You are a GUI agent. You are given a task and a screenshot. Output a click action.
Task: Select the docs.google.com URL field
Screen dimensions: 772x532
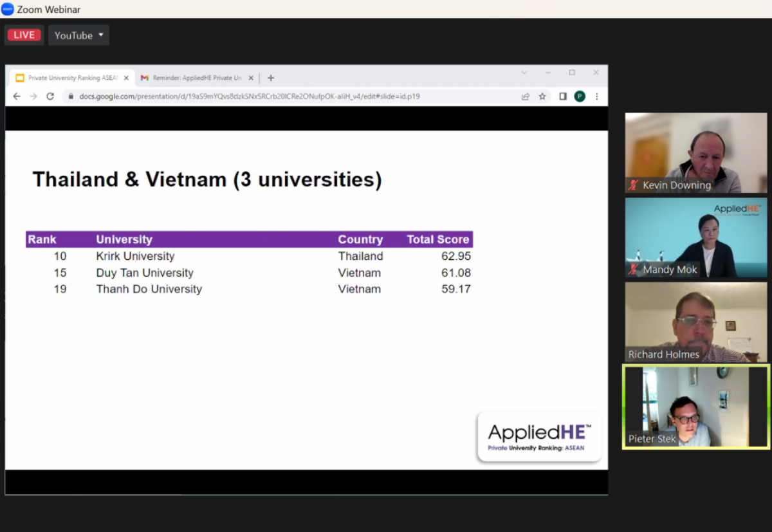tap(250, 96)
